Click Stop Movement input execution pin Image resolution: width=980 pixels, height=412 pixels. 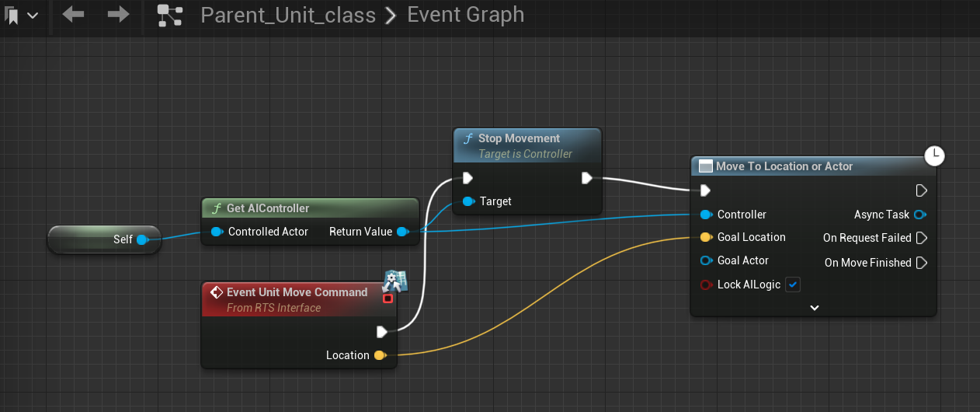pos(467,178)
